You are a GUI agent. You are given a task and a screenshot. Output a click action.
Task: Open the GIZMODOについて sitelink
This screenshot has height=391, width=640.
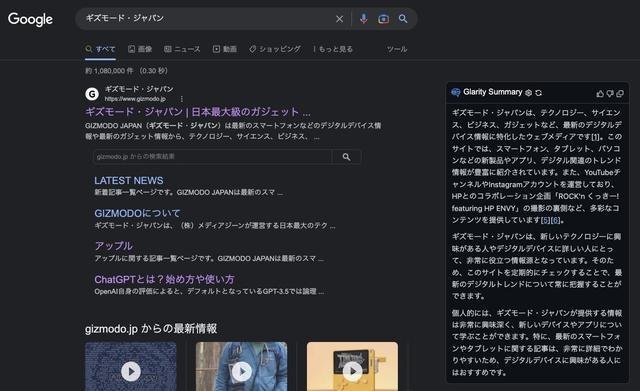pos(137,213)
